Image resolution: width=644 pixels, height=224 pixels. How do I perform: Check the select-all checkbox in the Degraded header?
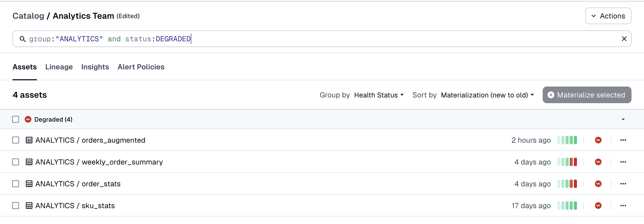[x=16, y=119]
